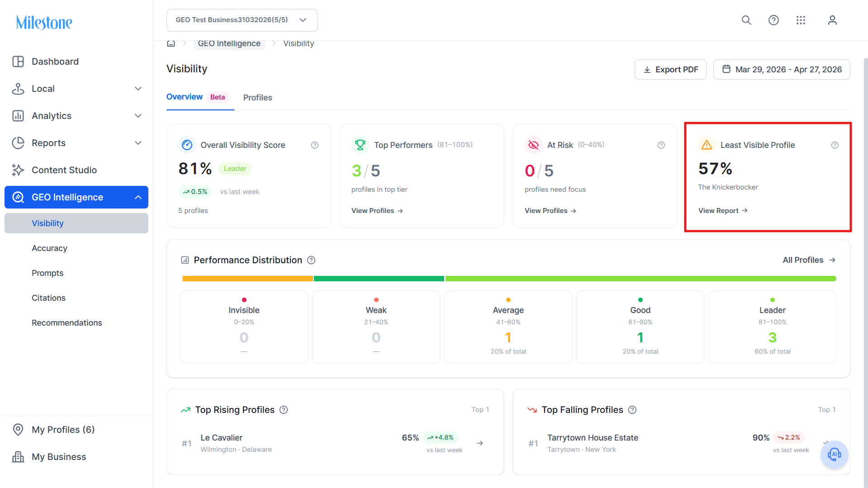Click the orange Average distribution bar segment
Screen dimensions: 868x488
248,279
